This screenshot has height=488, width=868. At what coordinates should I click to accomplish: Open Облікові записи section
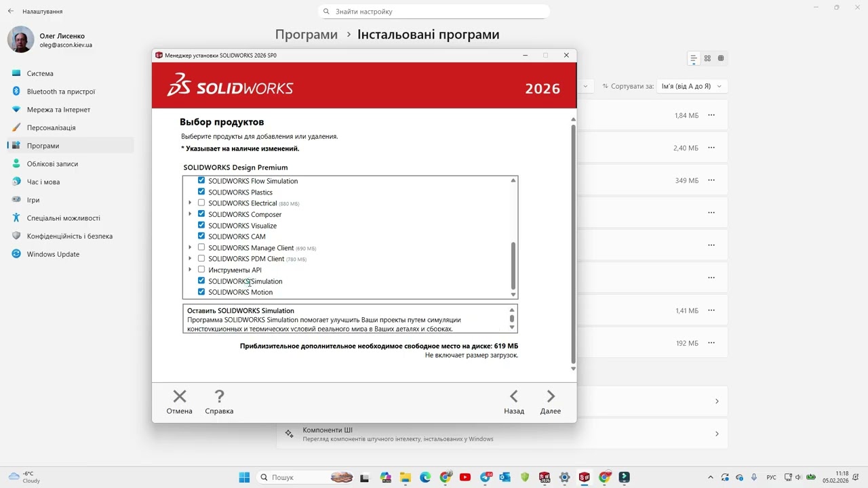(70, 163)
